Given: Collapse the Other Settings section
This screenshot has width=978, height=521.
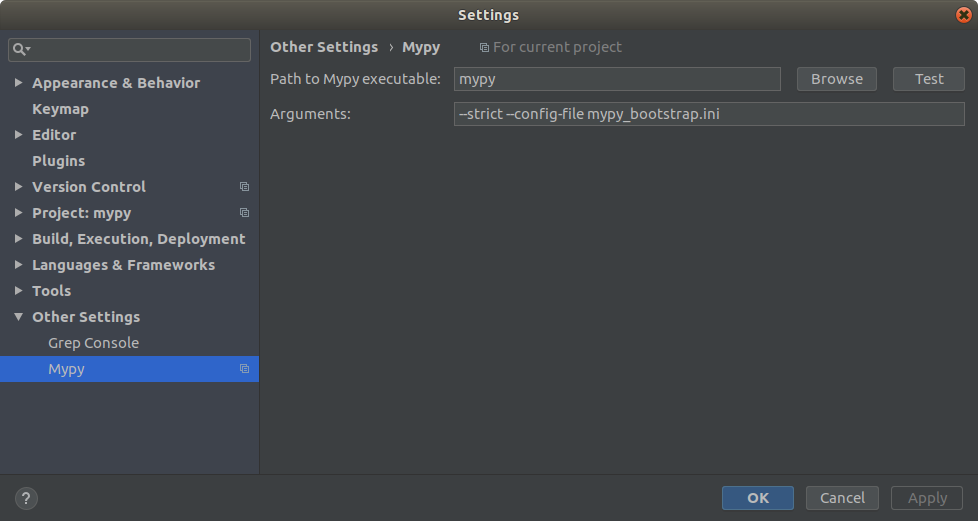Looking at the screenshot, I should pos(19,317).
